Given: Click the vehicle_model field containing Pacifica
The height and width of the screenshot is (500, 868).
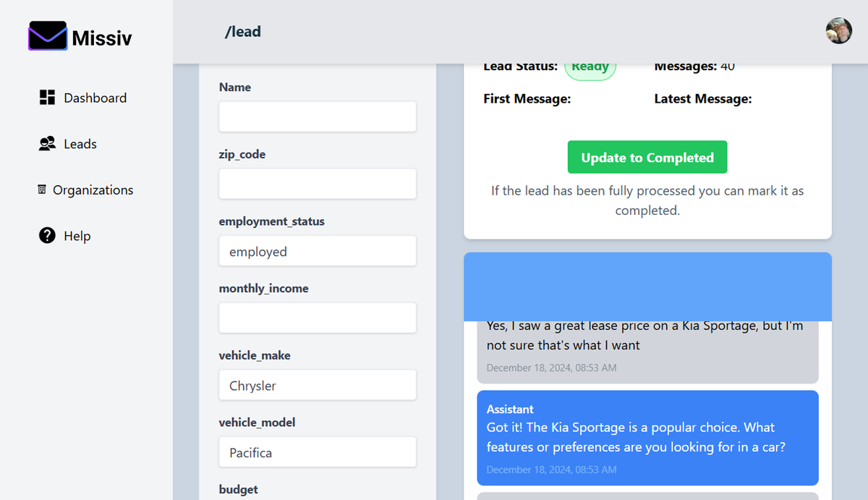Looking at the screenshot, I should pos(318,452).
